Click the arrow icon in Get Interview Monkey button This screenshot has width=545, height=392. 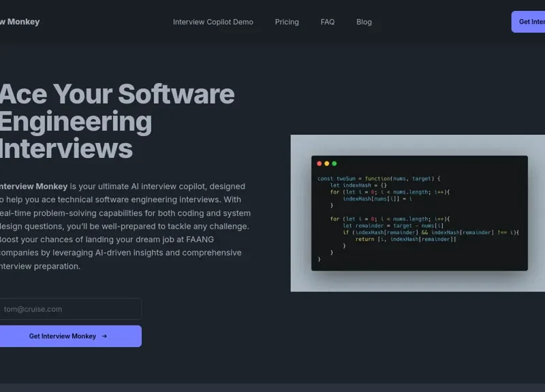click(104, 336)
